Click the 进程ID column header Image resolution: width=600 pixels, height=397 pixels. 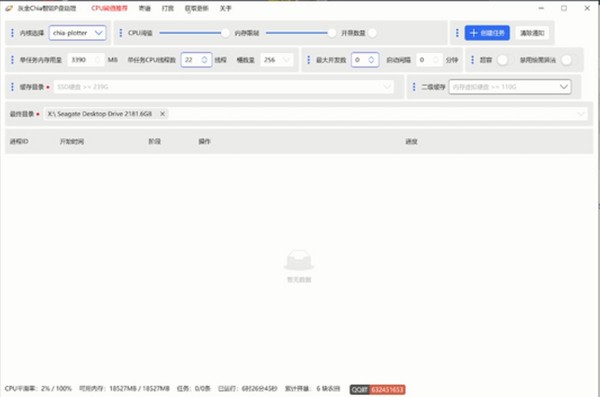coord(19,141)
